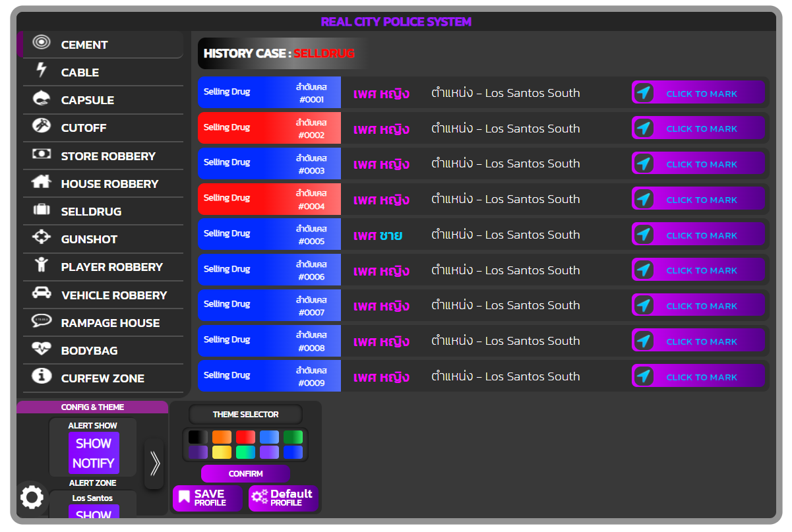The width and height of the screenshot is (792, 532).
Task: Expand the CONFIG & THEME header
Action: click(x=92, y=407)
